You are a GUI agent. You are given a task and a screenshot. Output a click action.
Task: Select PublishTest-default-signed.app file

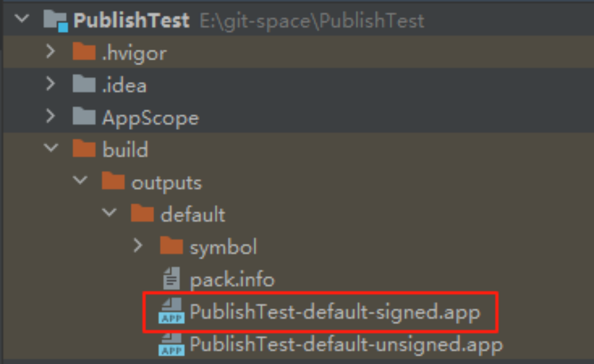coord(334,312)
